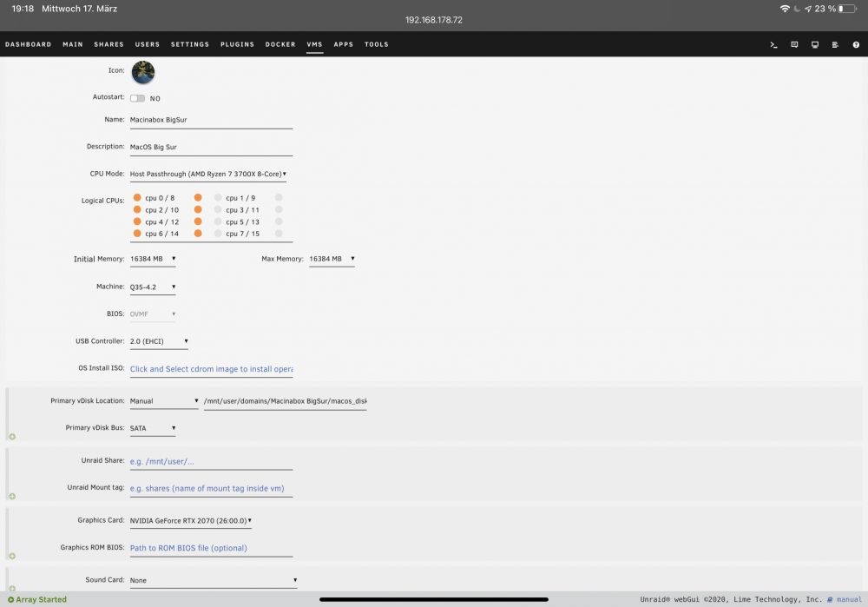Click the BIOS OVMF dropdown

(x=153, y=314)
